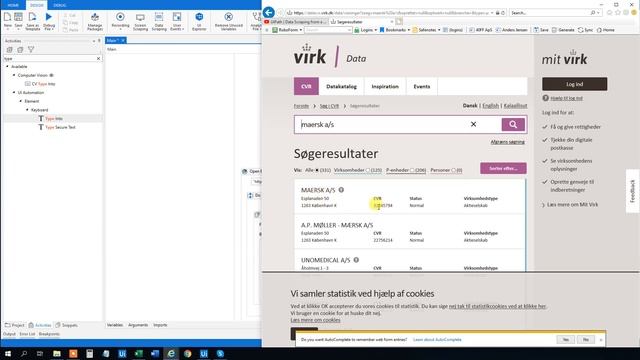
Task: Select the Personer radio filter
Action: pos(453,170)
